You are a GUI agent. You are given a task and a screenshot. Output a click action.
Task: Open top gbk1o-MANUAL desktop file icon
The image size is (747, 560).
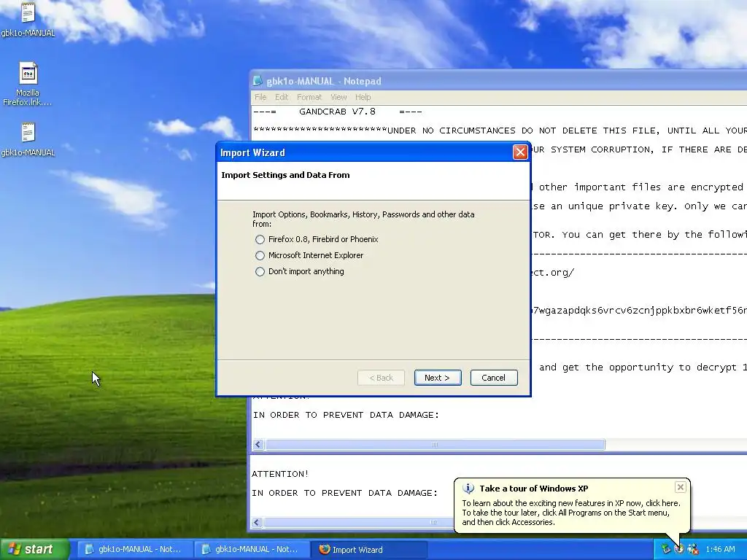click(x=28, y=19)
